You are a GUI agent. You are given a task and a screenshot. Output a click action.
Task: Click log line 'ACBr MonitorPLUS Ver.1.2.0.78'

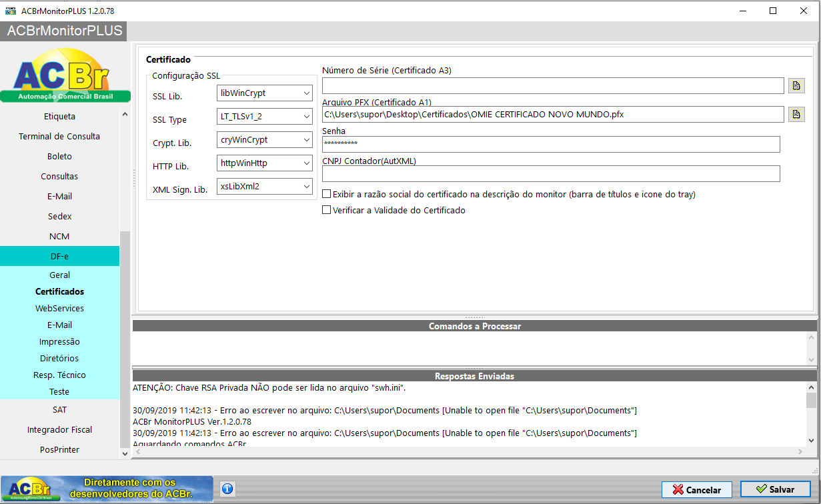pos(192,421)
